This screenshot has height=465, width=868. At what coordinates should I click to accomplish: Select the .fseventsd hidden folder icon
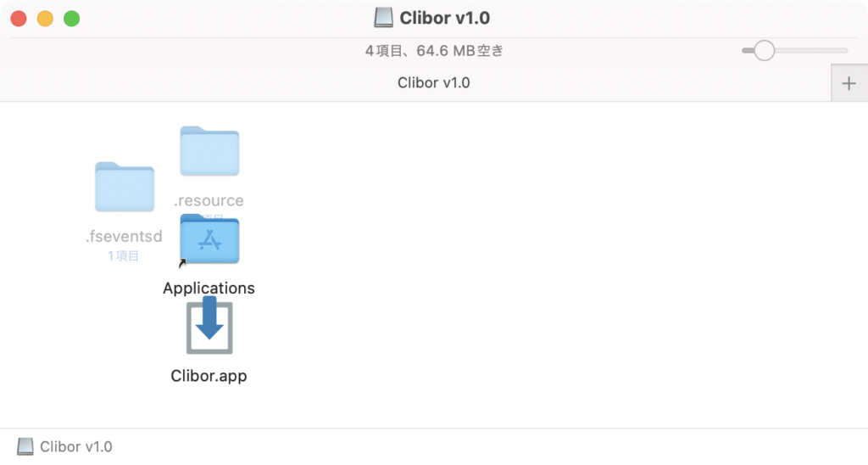tap(124, 187)
